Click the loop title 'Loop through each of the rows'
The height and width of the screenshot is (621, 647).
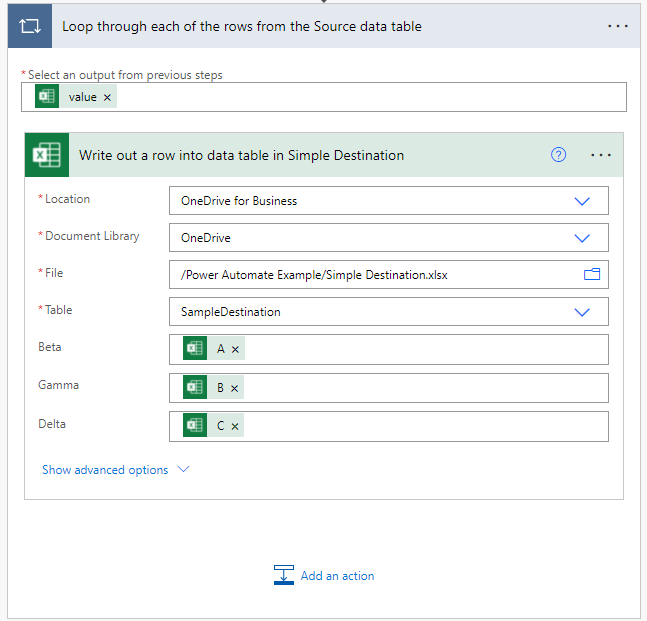point(242,26)
